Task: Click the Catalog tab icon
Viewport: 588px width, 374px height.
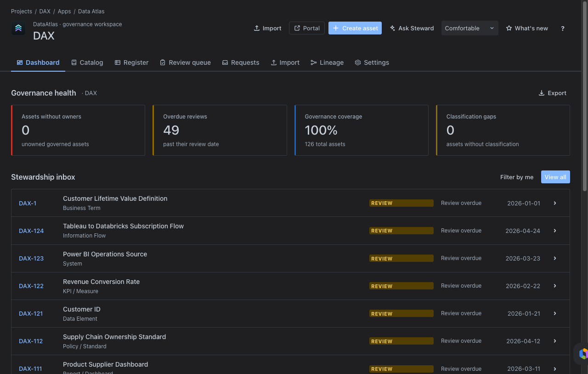Action: (74, 62)
